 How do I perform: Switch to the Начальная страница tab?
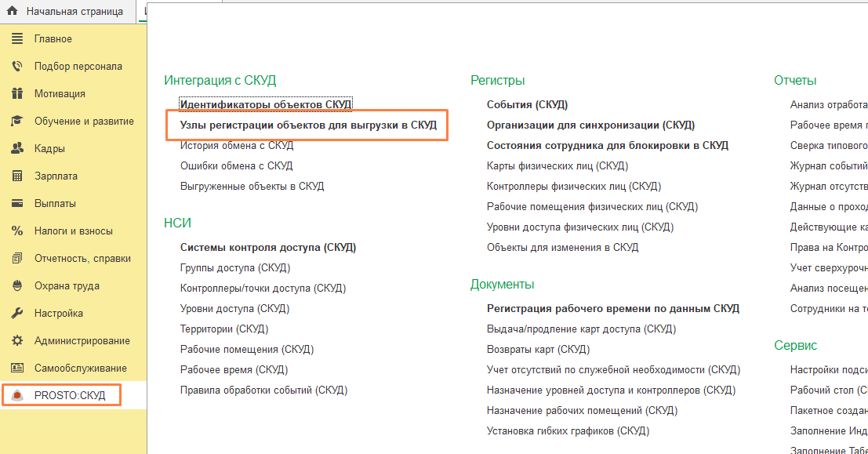point(74,12)
